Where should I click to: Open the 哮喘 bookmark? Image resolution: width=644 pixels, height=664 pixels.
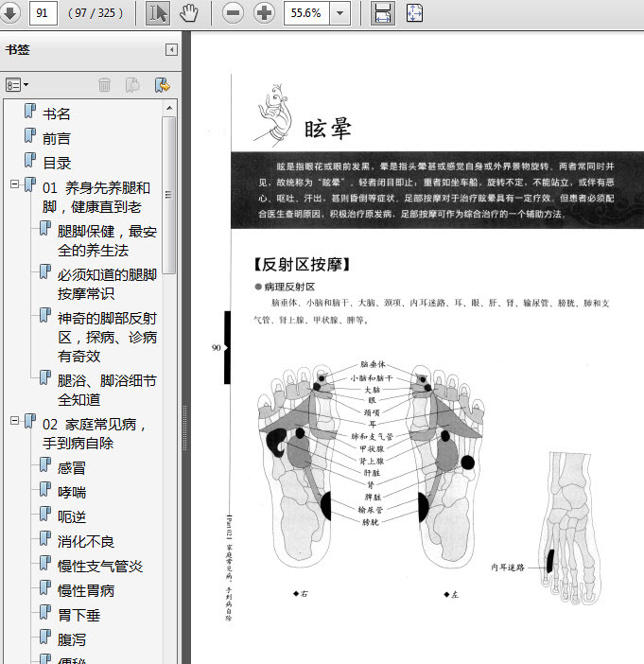(72, 493)
